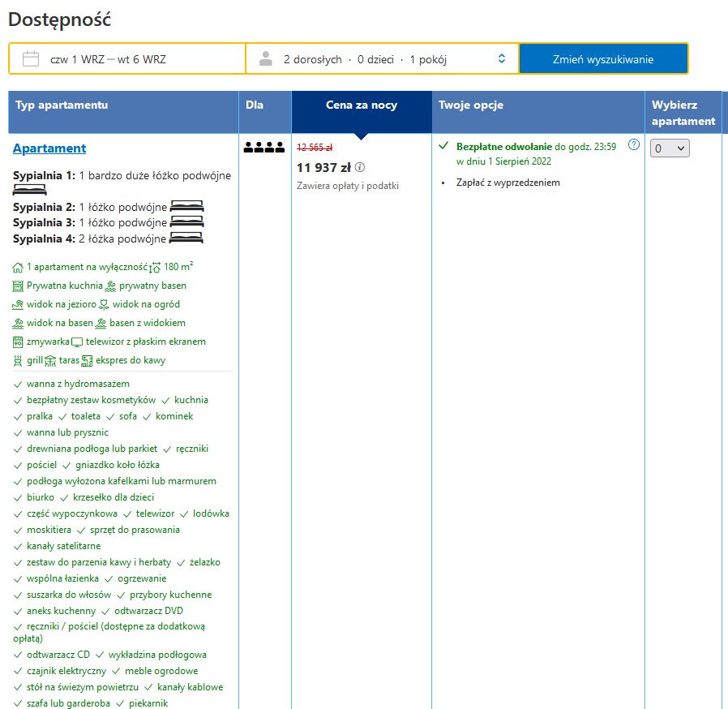Viewport: 728px width, 709px height.
Task: Click the bed icon for Sypialnia 4
Action: tap(186, 238)
